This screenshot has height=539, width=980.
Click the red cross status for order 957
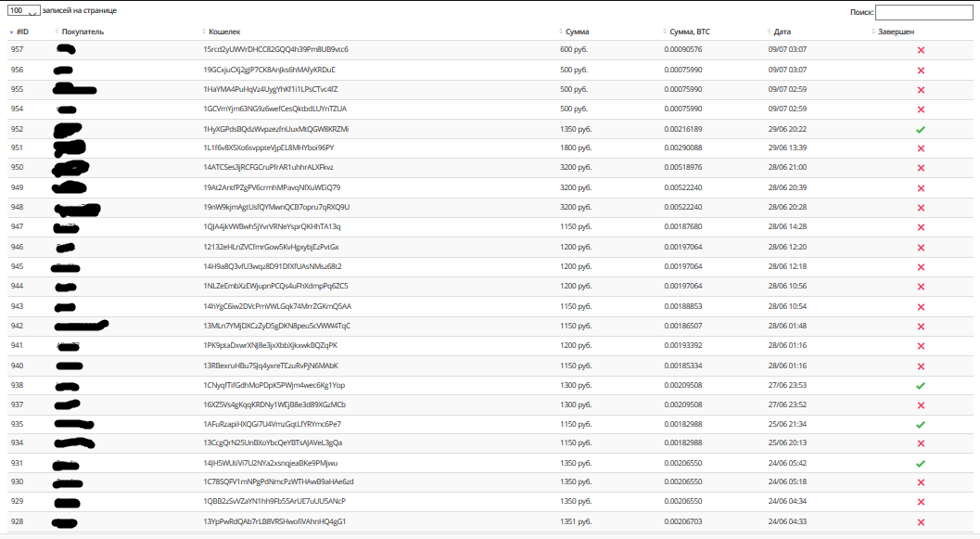(x=921, y=50)
